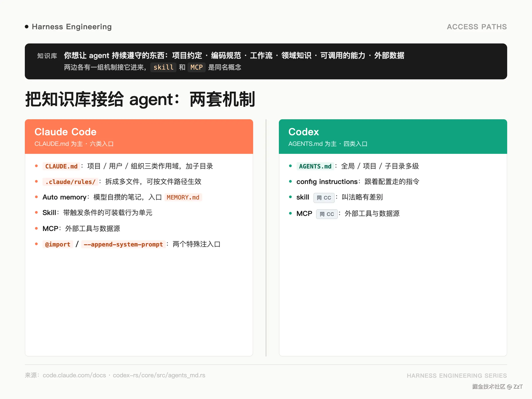Image resolution: width=532 pixels, height=399 pixels.
Task: Select "外部数据" in the dark banner
Action: [389, 56]
